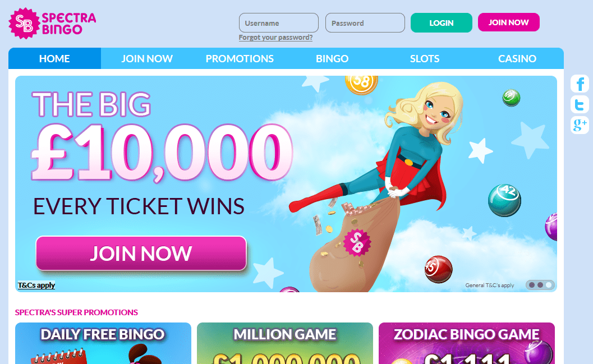Click the Spectra Bingo logo
The image size is (593, 364).
point(52,23)
